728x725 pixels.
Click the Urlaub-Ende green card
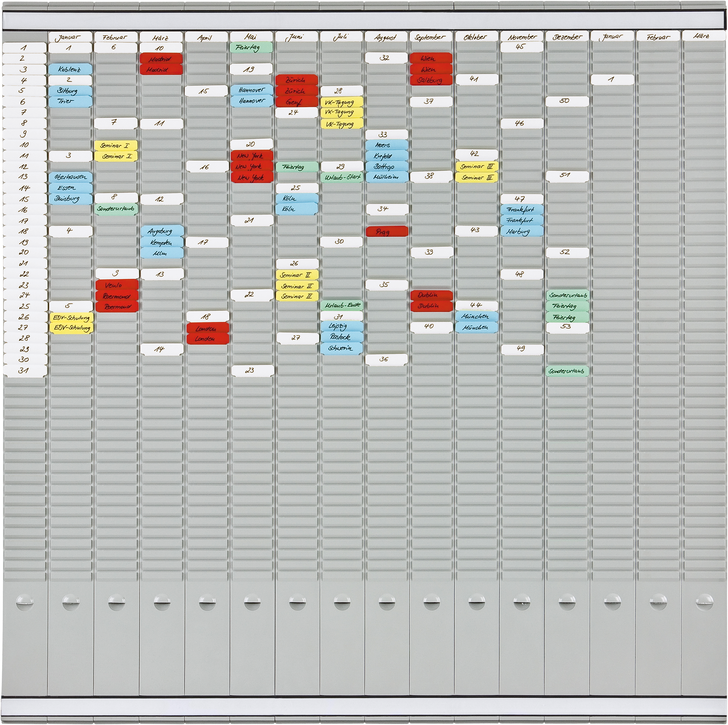pyautogui.click(x=342, y=305)
